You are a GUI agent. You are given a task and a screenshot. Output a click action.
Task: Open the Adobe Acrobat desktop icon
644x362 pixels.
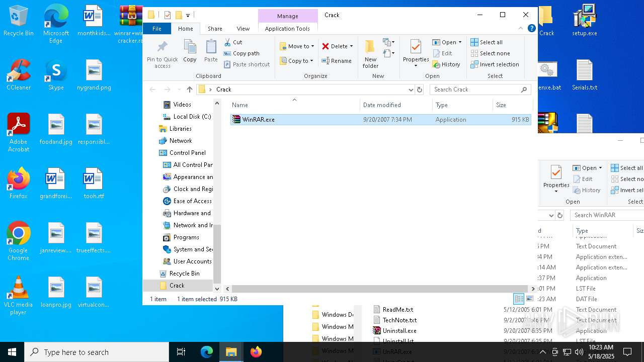point(19,133)
